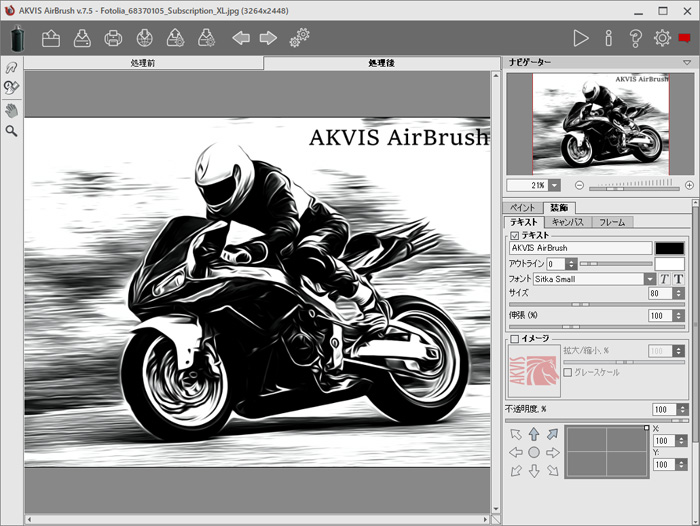
Task: Adjust 不透明度 value stepper
Action: 683,409
